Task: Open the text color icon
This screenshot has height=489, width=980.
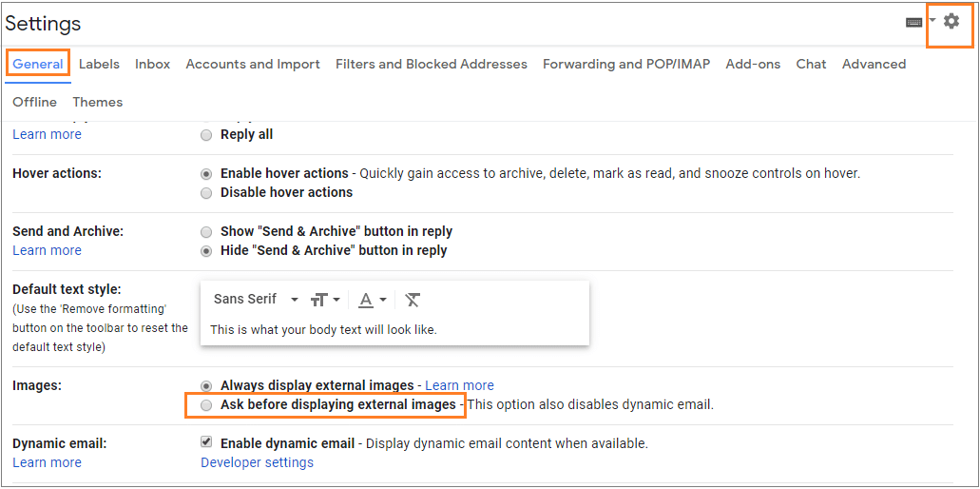Action: click(366, 300)
